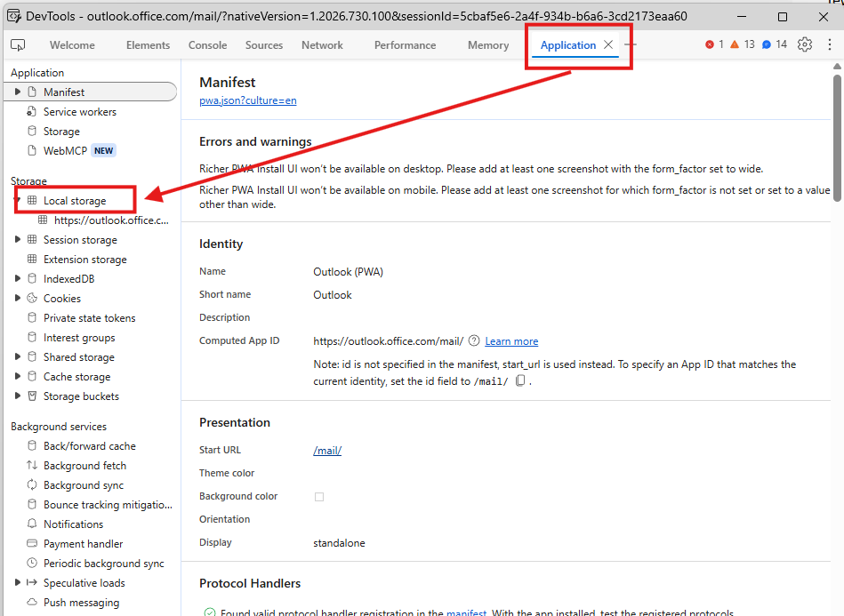Image resolution: width=844 pixels, height=616 pixels.
Task: Click the Learn more link
Action: click(511, 341)
